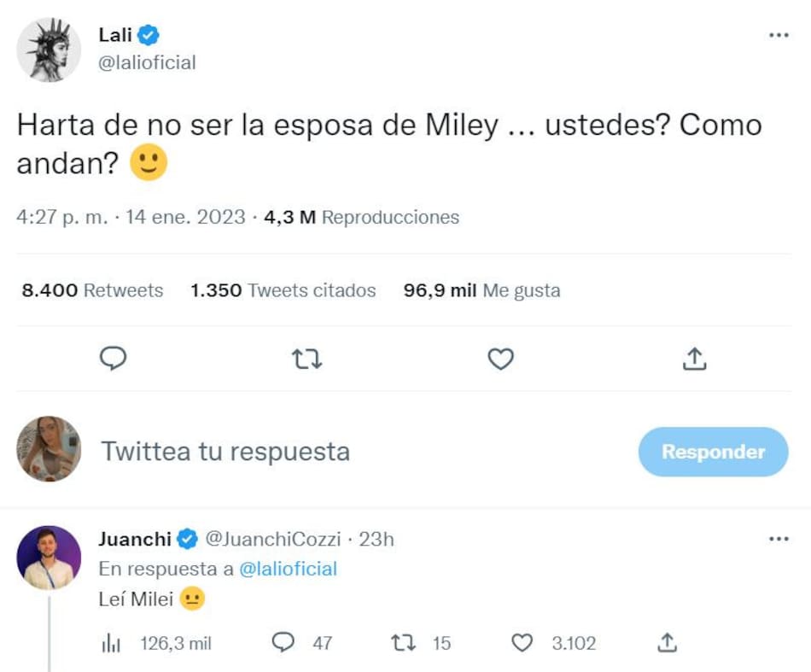Share Juanchi's reply via the upload icon
Viewport: 811px width, 672px height.
668,642
